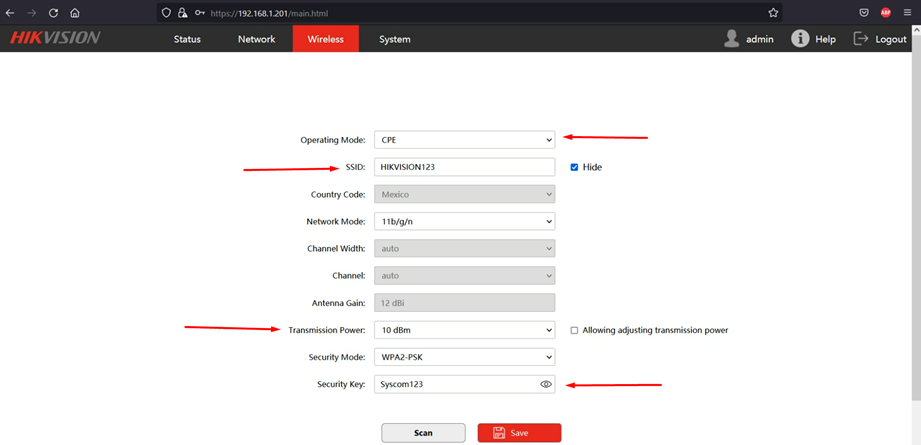Screen dimensions: 921x445
Task: Click the red Save button
Action: click(x=519, y=433)
